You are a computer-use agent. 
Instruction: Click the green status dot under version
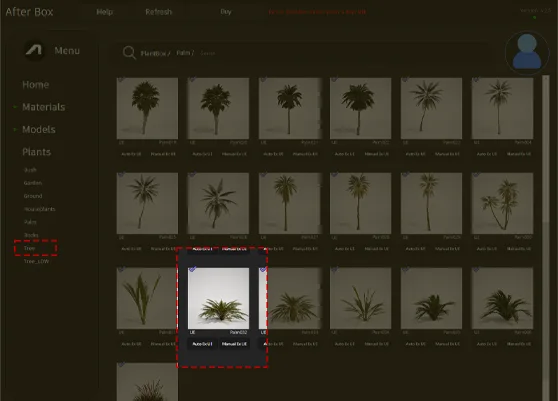tap(535, 17)
